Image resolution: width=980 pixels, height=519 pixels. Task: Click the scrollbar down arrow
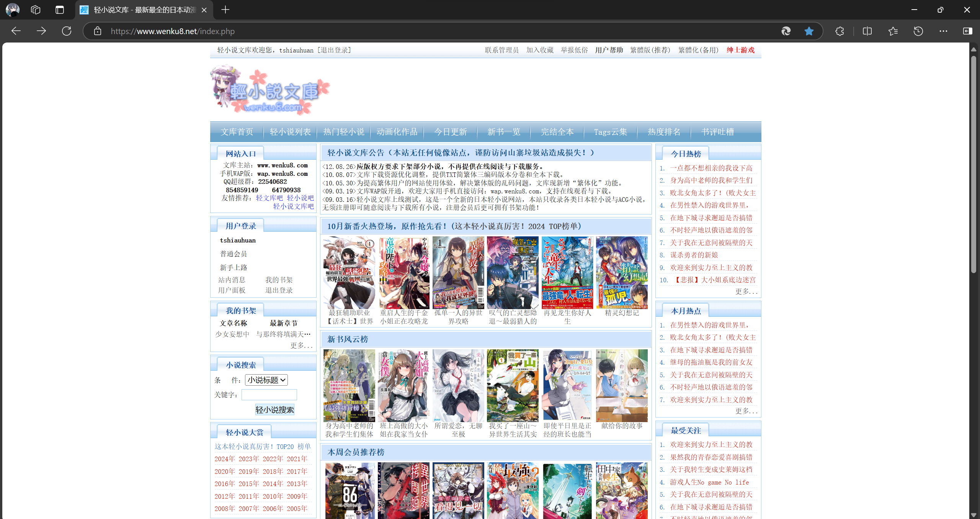tap(973, 515)
